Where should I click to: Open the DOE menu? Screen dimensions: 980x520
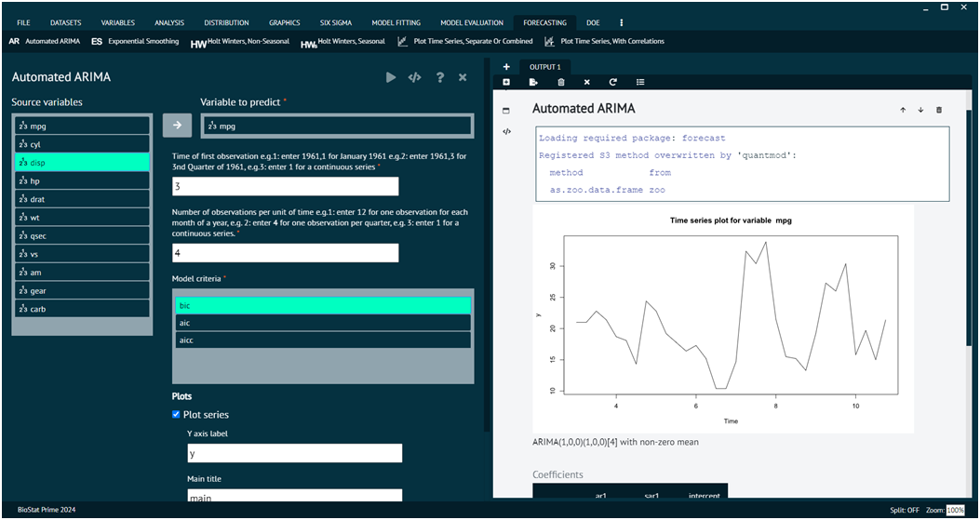(593, 22)
